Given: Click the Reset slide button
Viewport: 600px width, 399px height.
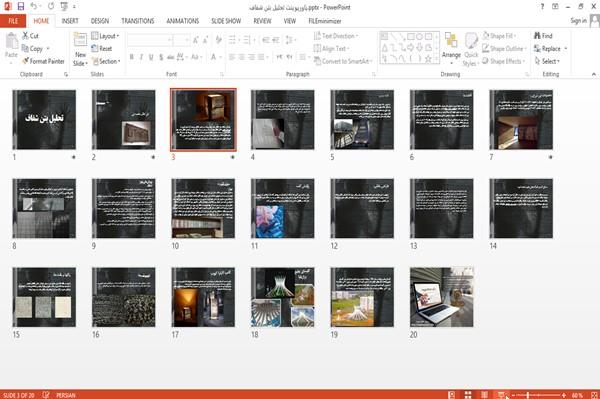Looking at the screenshot, I should click(x=102, y=49).
